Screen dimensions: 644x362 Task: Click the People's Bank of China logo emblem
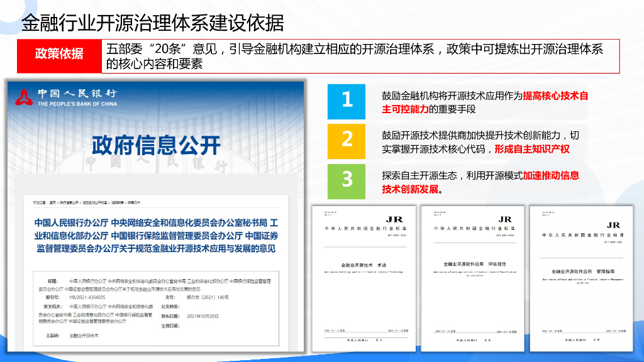(24, 97)
